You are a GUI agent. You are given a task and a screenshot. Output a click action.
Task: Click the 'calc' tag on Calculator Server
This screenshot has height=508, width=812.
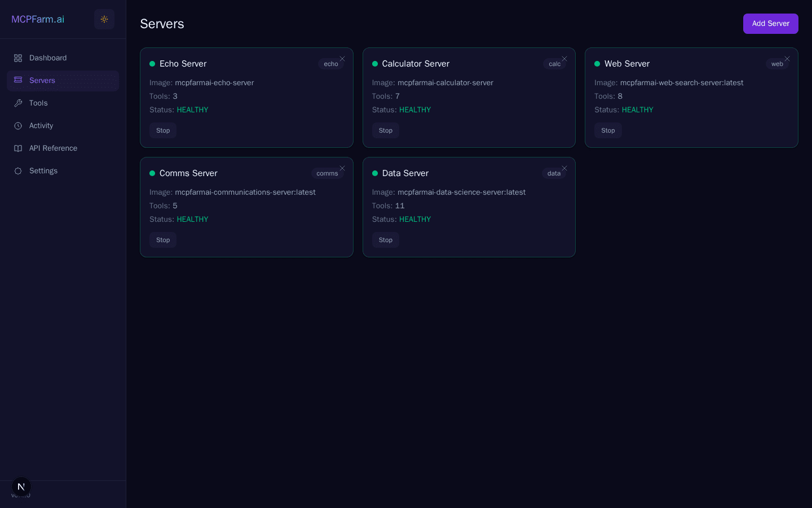[x=554, y=64]
